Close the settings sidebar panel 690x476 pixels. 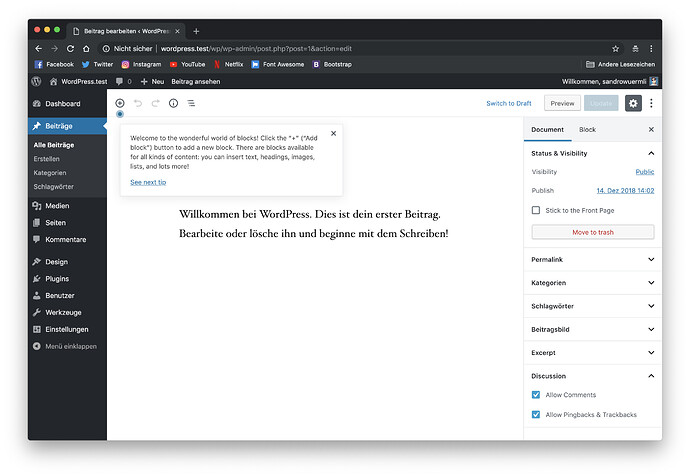tap(651, 129)
